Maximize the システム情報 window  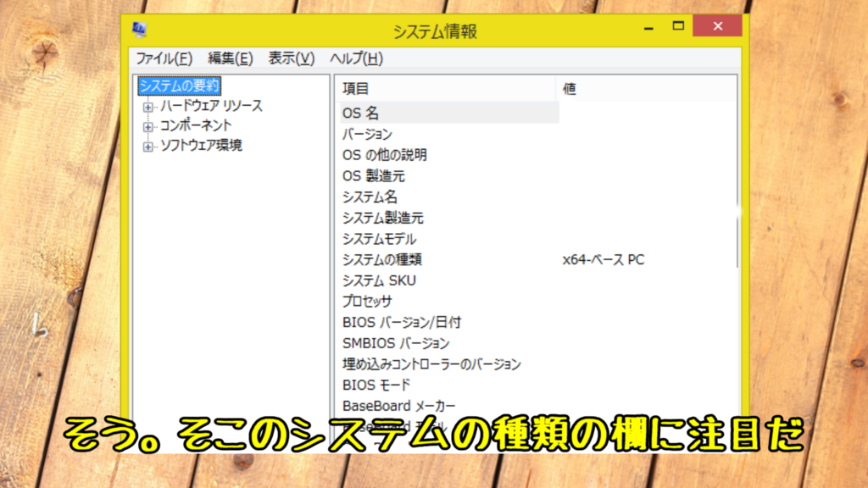(x=678, y=26)
